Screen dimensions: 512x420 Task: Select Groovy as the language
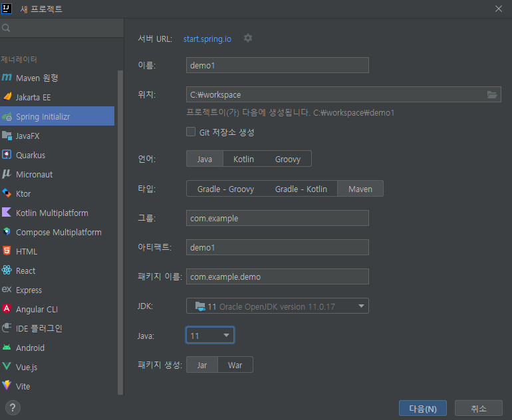pos(288,159)
